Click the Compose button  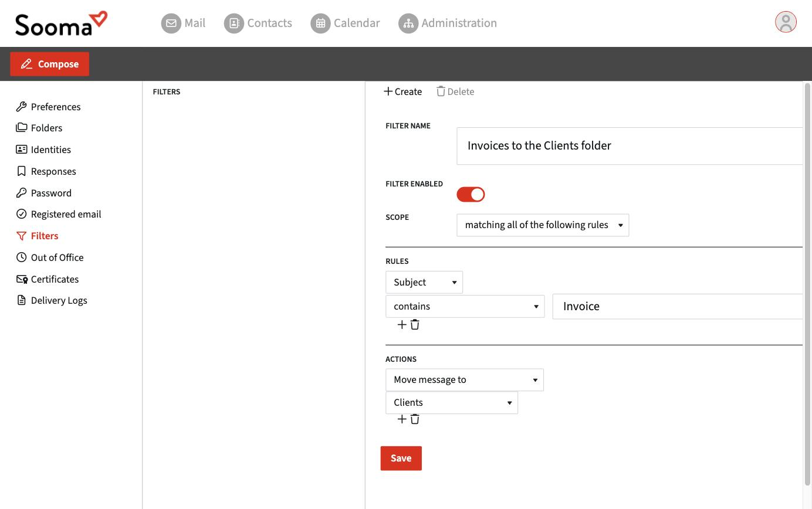click(x=49, y=64)
